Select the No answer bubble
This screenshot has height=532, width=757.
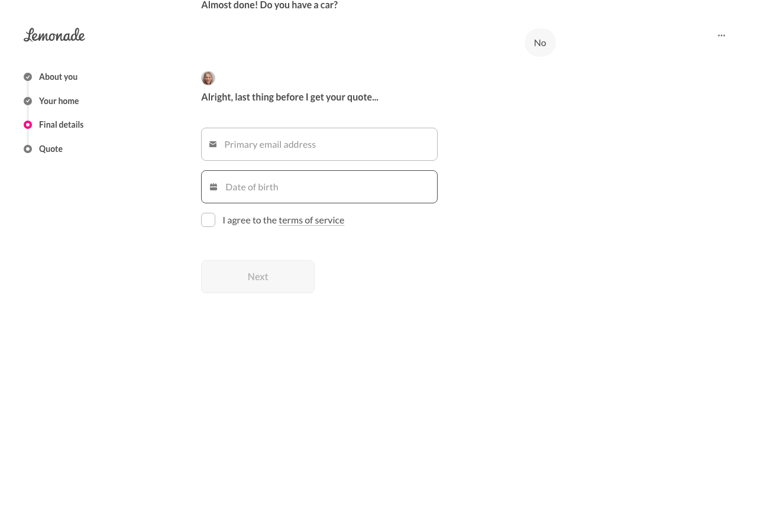click(x=539, y=43)
